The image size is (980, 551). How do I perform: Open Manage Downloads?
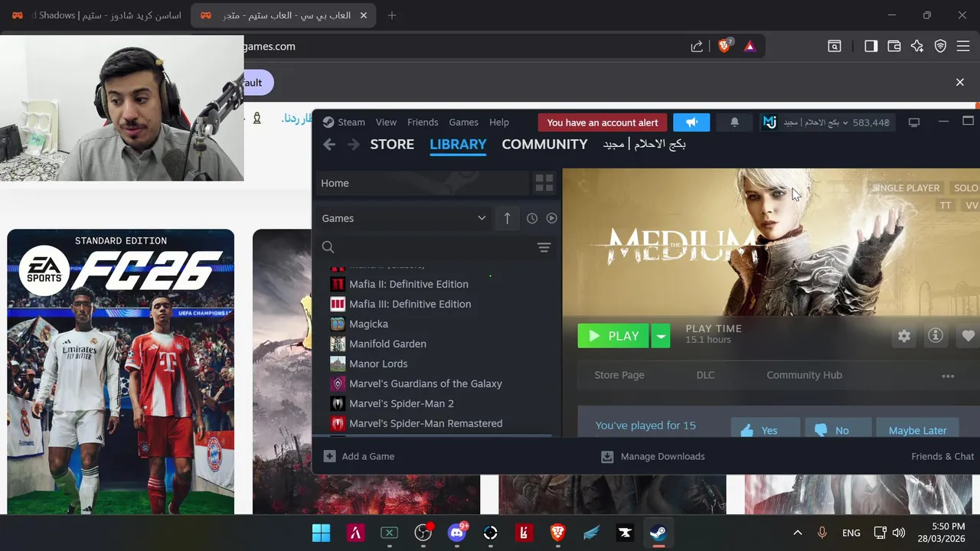(x=652, y=456)
